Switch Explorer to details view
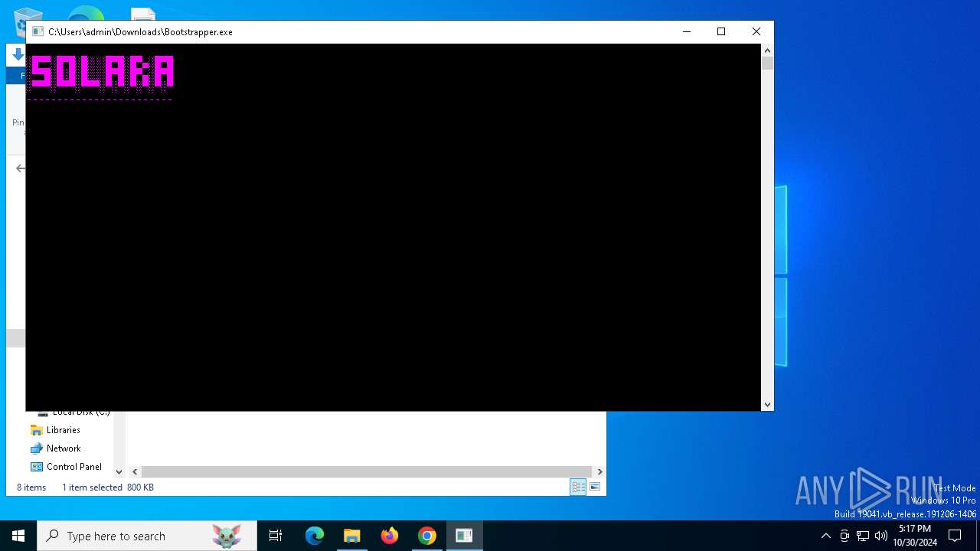 [x=578, y=487]
